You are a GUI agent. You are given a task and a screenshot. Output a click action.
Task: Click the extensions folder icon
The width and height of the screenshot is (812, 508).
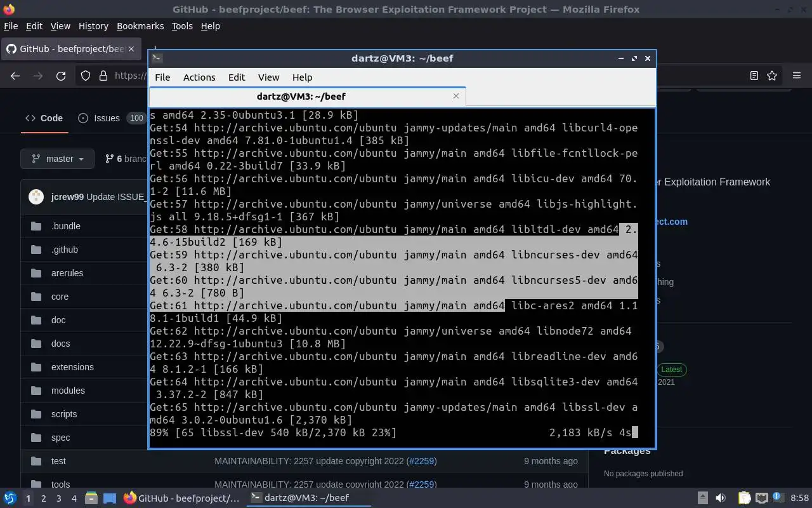click(x=36, y=367)
